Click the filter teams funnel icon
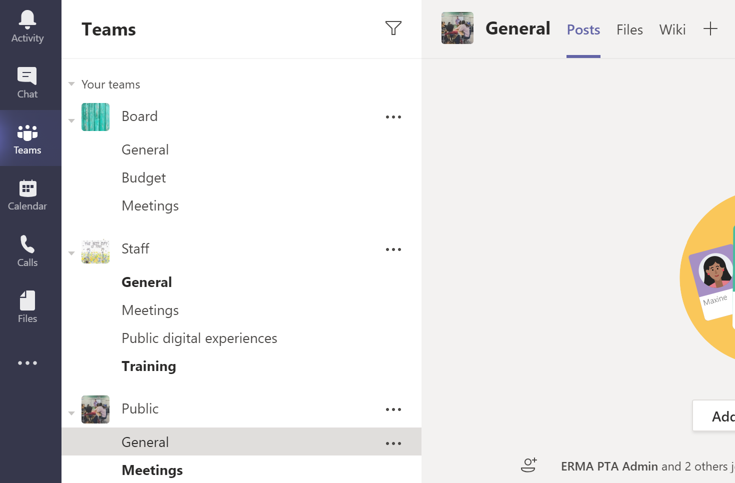The height and width of the screenshot is (483, 735). pos(393,29)
